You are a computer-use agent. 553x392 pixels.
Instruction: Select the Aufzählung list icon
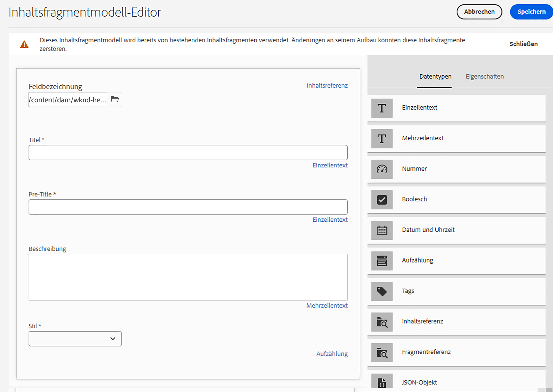click(382, 261)
